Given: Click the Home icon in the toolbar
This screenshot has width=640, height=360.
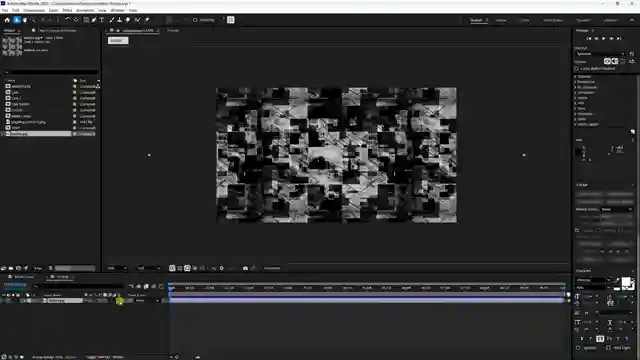Looking at the screenshot, I should pyautogui.click(x=7, y=20).
